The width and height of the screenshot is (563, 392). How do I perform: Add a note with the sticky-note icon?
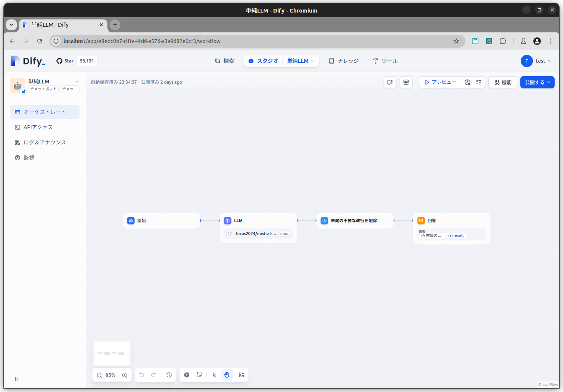[199, 375]
